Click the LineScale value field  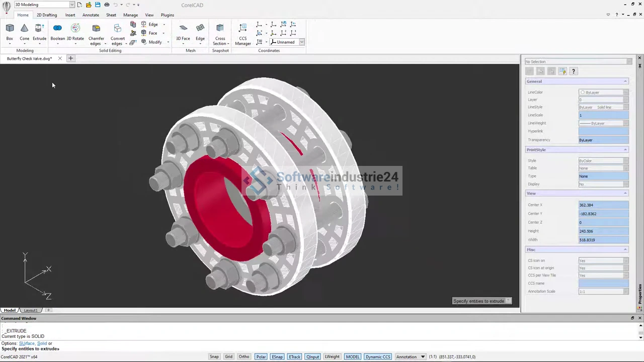(x=603, y=115)
